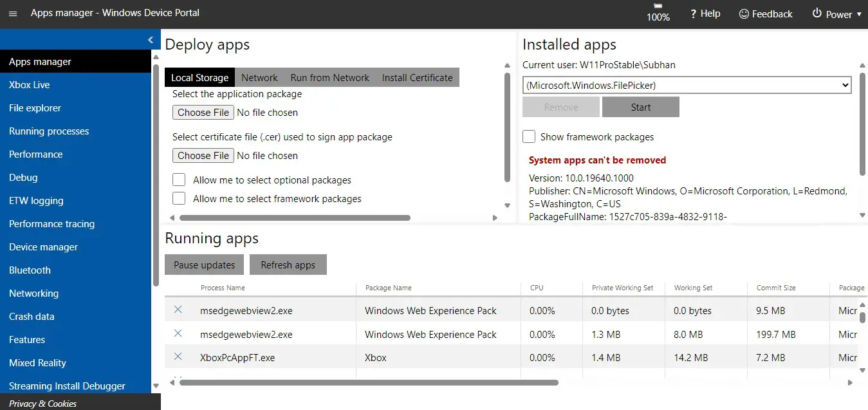Click the battery 100% indicator
This screenshot has height=410, width=868.
(658, 12)
